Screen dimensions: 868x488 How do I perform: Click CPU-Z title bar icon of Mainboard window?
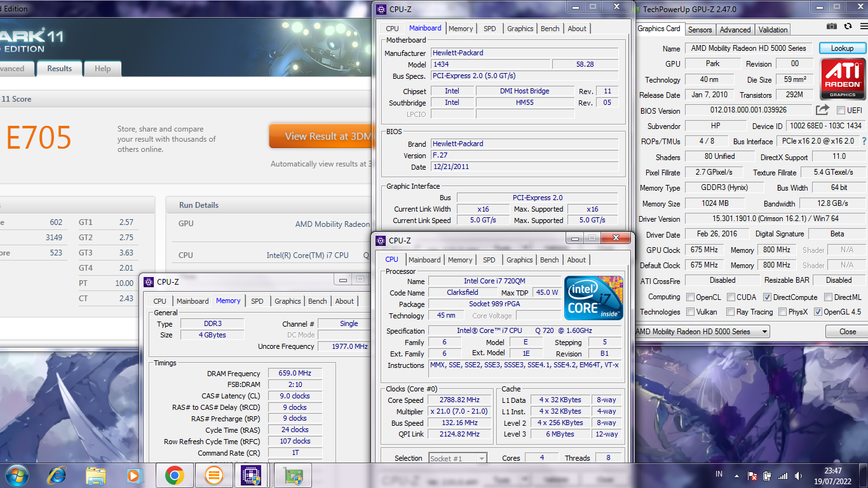click(381, 9)
